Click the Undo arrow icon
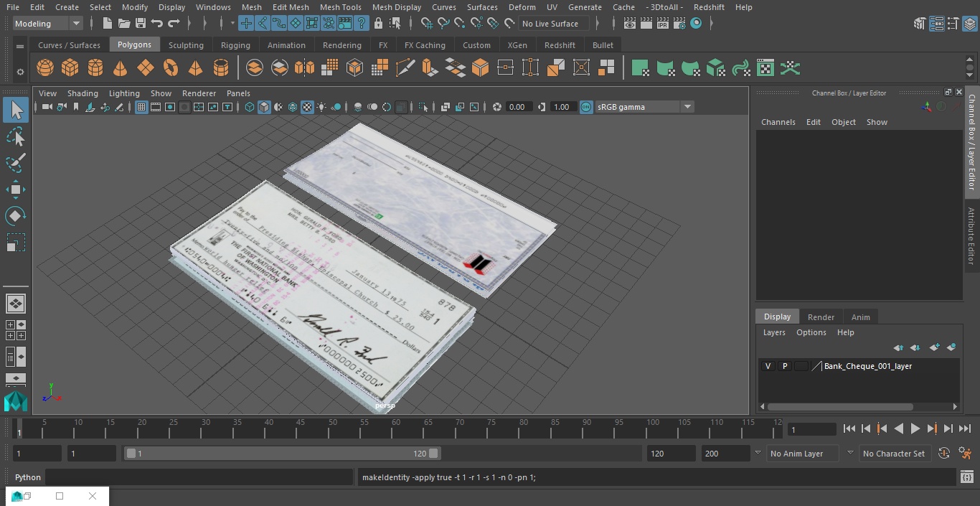This screenshot has width=980, height=506. [157, 24]
